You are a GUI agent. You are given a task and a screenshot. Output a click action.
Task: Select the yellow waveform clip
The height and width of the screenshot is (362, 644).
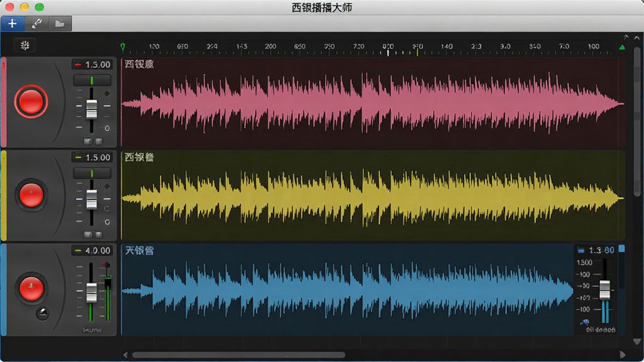[x=373, y=195]
